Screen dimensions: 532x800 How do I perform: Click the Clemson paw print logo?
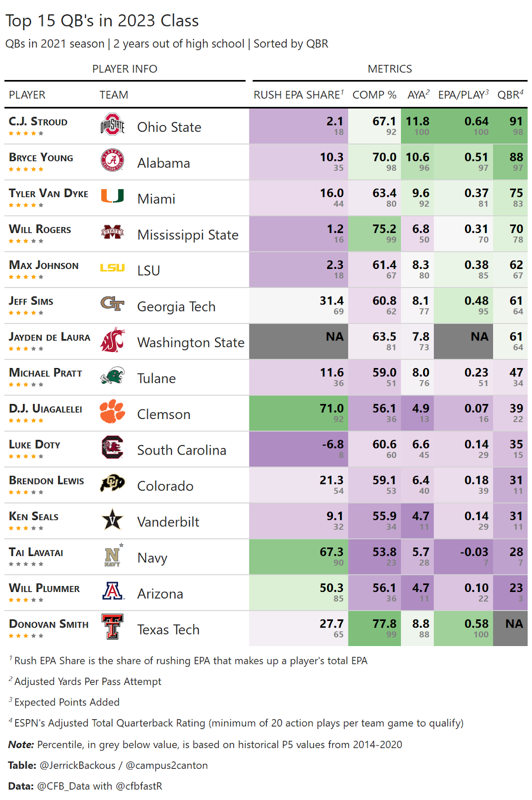pyautogui.click(x=112, y=411)
